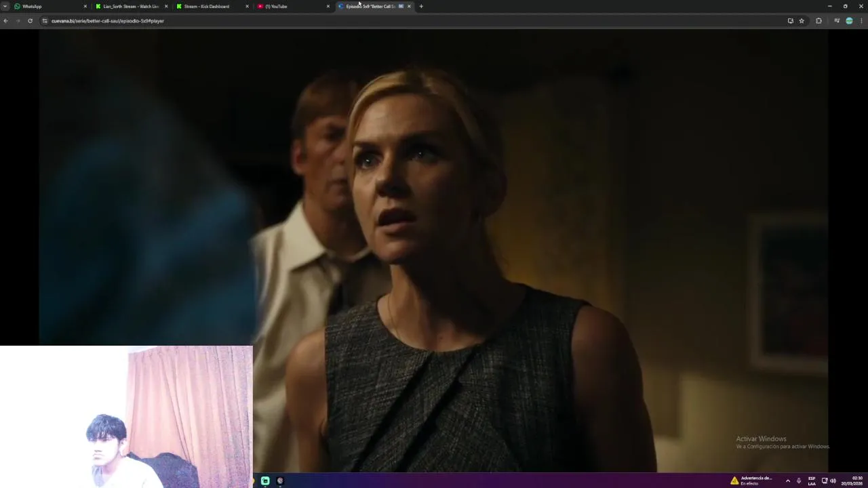Go forward to the next page
This screenshot has width=868, height=488.
tap(18, 21)
